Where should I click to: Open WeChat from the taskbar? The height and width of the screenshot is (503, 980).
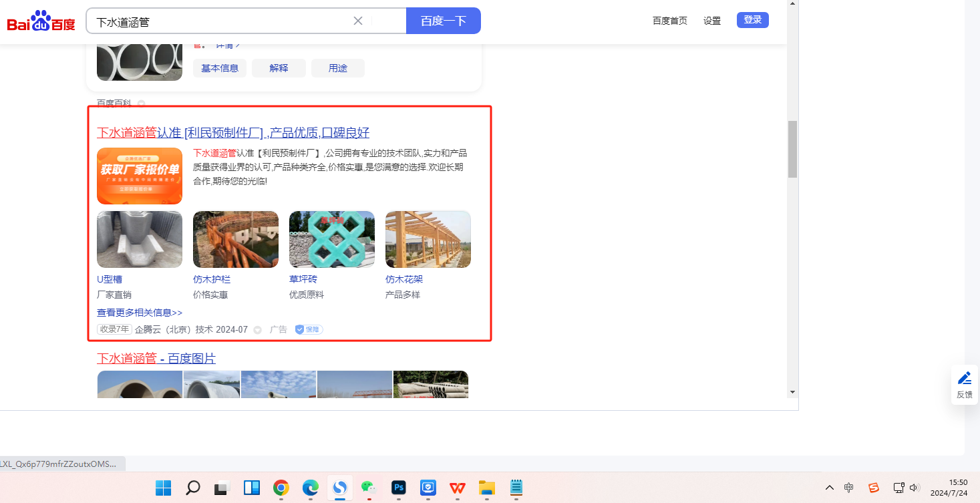point(369,488)
